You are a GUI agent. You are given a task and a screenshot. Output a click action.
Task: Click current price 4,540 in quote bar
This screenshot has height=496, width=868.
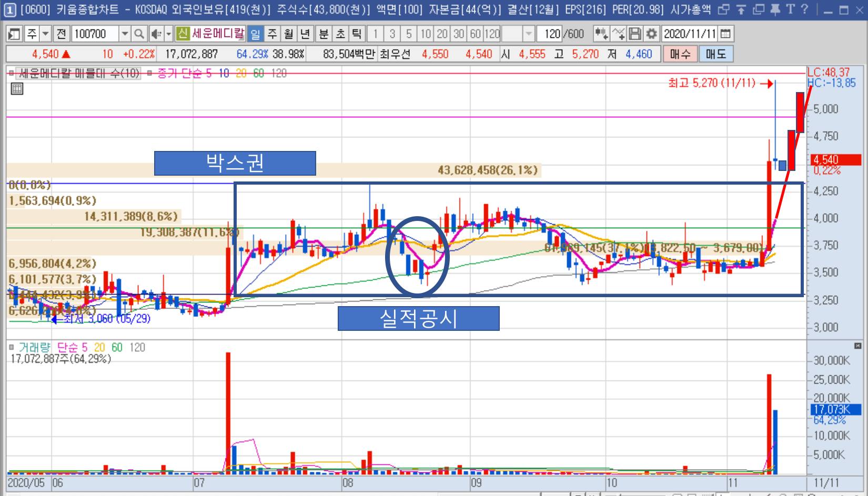45,54
